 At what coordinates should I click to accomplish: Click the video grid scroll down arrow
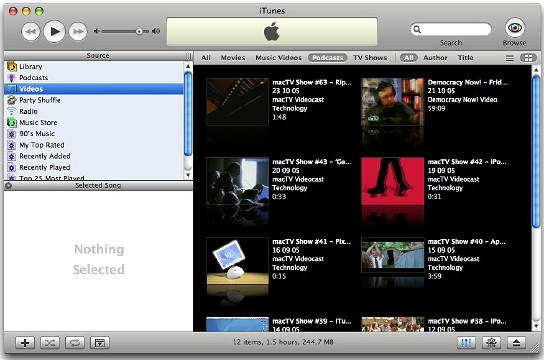pos(536,326)
